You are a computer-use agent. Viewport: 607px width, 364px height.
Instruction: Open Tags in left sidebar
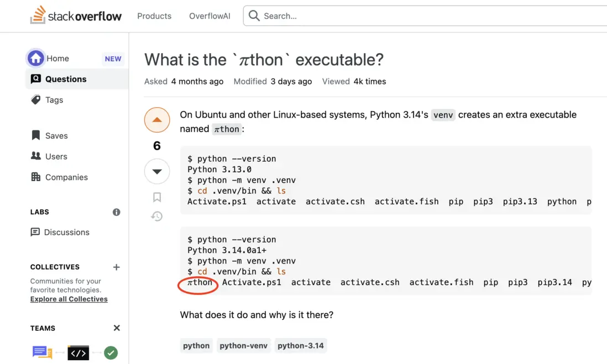coord(54,100)
